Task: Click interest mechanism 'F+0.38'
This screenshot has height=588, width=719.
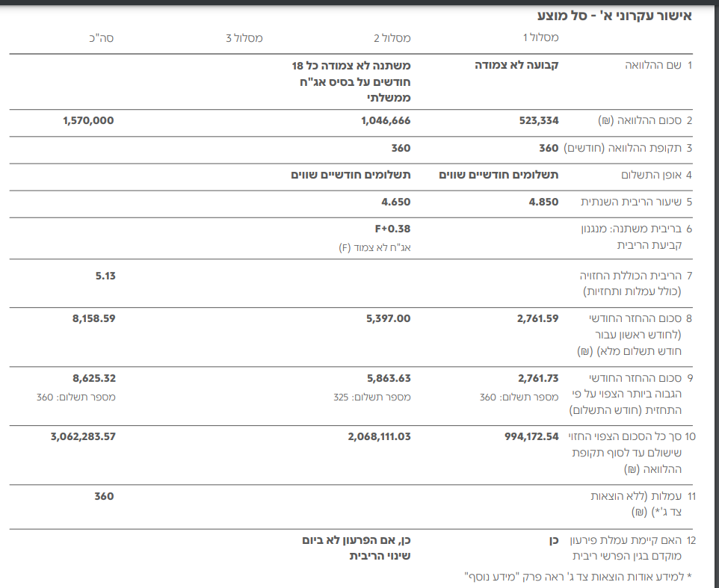Action: [392, 229]
